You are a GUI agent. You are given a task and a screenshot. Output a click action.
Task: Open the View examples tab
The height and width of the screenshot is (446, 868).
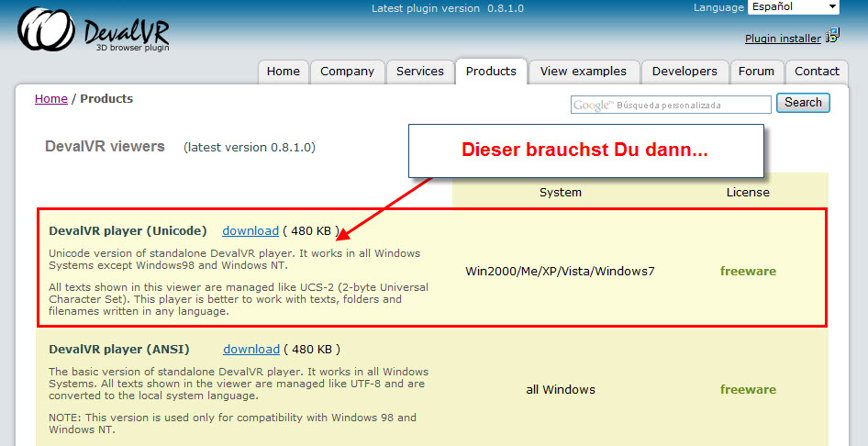tap(583, 72)
